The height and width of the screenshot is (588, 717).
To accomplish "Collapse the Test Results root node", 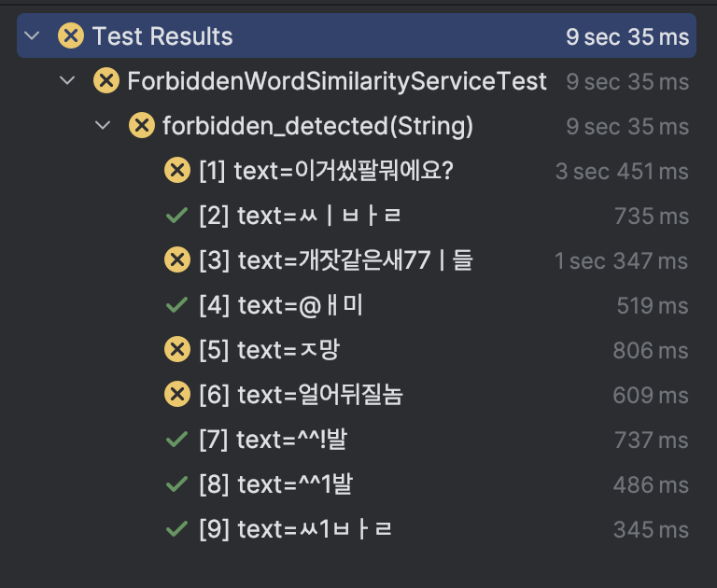I will 32,35.
